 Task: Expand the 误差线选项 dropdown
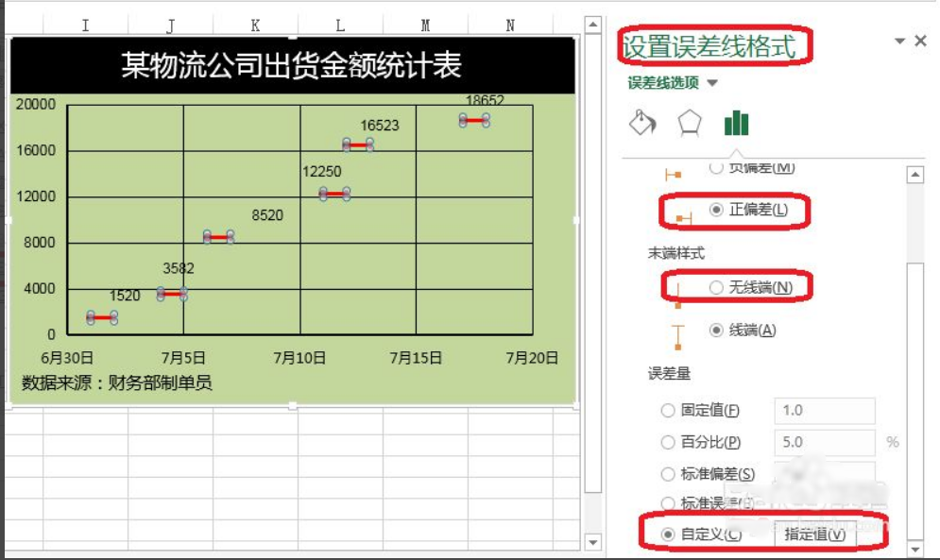pos(712,83)
